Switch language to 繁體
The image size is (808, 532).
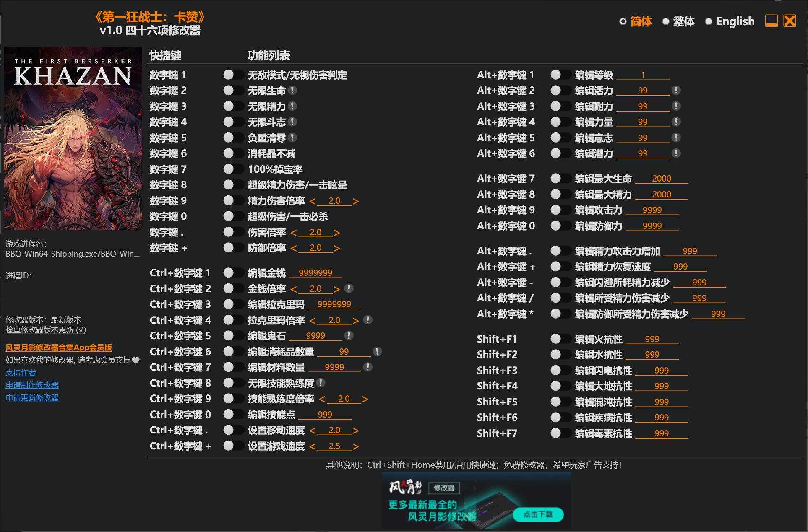tap(678, 21)
